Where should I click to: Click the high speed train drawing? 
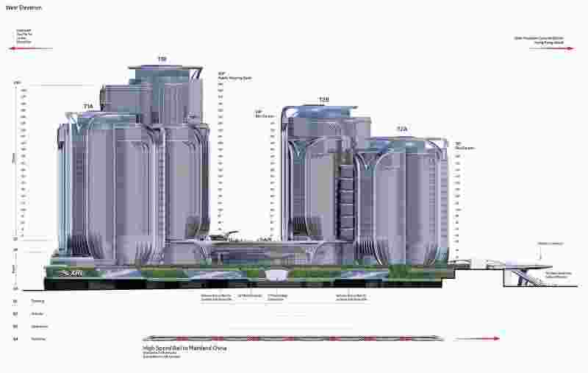293,338
